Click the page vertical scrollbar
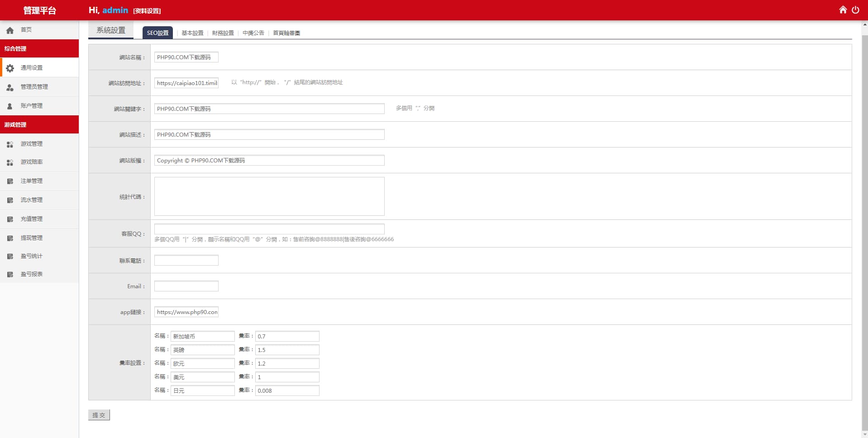 click(x=864, y=226)
